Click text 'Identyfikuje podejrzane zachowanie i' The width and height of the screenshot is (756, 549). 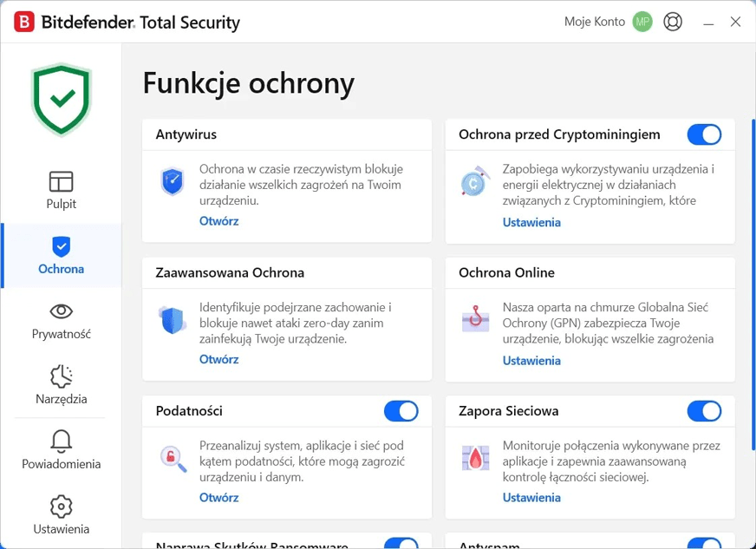tap(296, 307)
